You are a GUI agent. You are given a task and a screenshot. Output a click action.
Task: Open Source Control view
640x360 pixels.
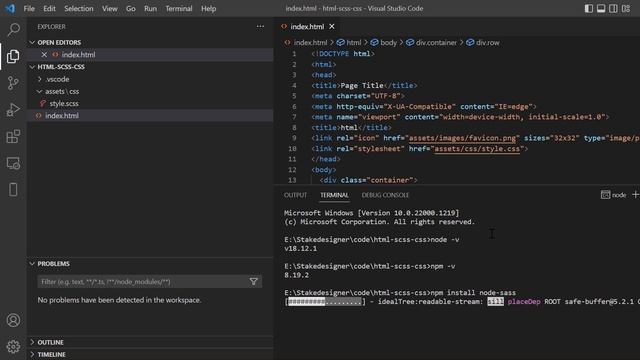[x=13, y=83]
